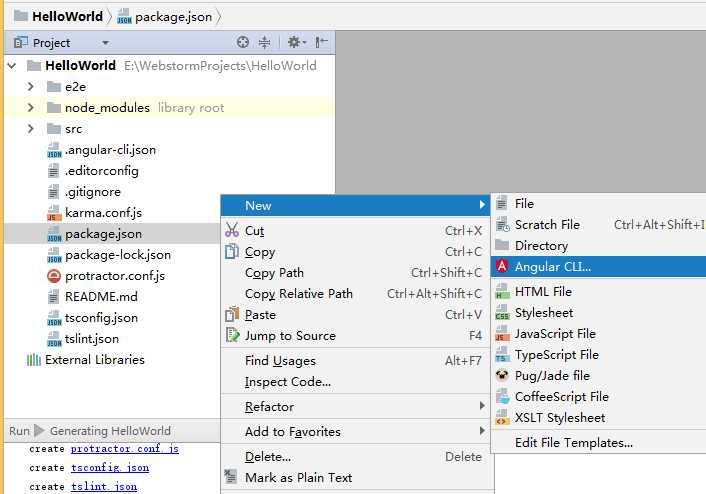Open the Project panel settings gear
This screenshot has height=494, width=706.
click(296, 42)
